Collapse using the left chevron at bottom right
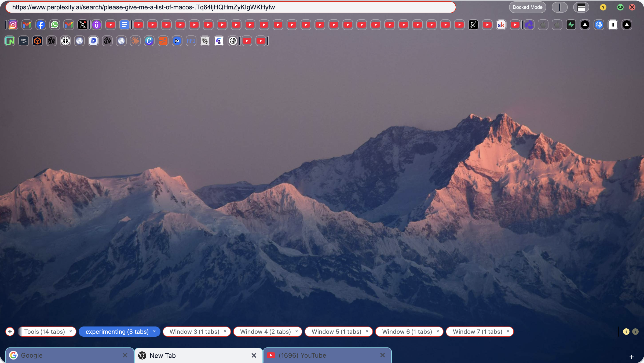This screenshot has height=363, width=644. pyautogui.click(x=626, y=332)
